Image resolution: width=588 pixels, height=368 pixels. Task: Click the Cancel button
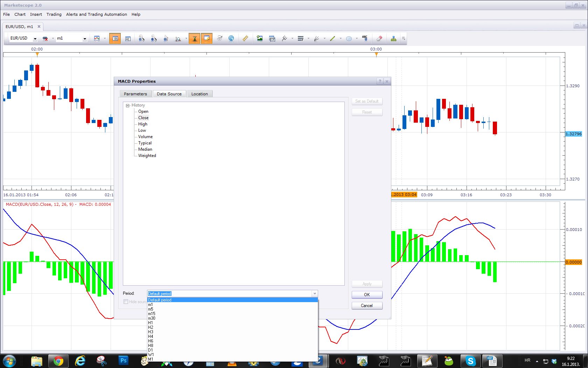click(367, 306)
